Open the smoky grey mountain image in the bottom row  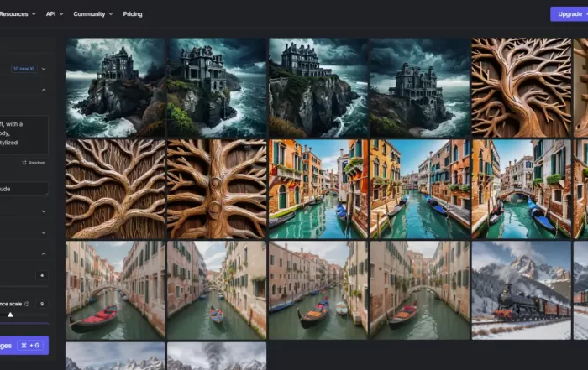tap(217, 356)
